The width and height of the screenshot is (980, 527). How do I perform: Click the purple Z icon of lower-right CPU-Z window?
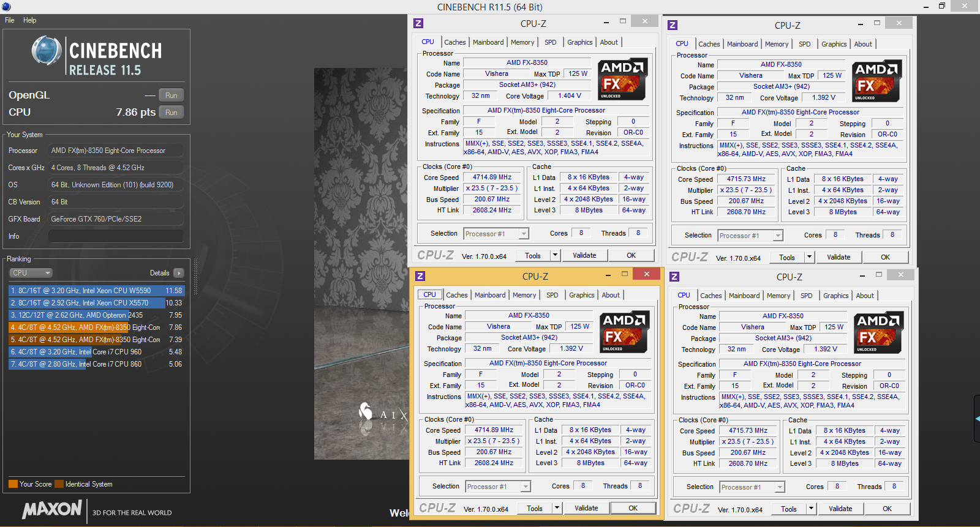674,277
